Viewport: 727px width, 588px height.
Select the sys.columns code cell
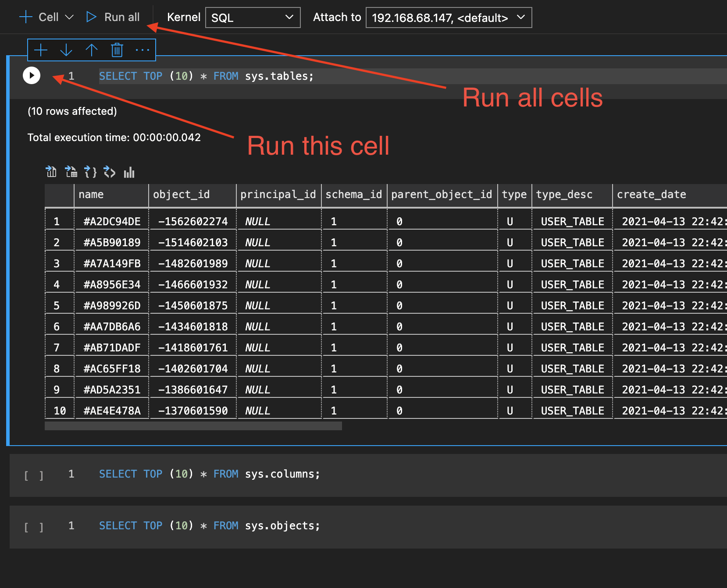pos(208,474)
